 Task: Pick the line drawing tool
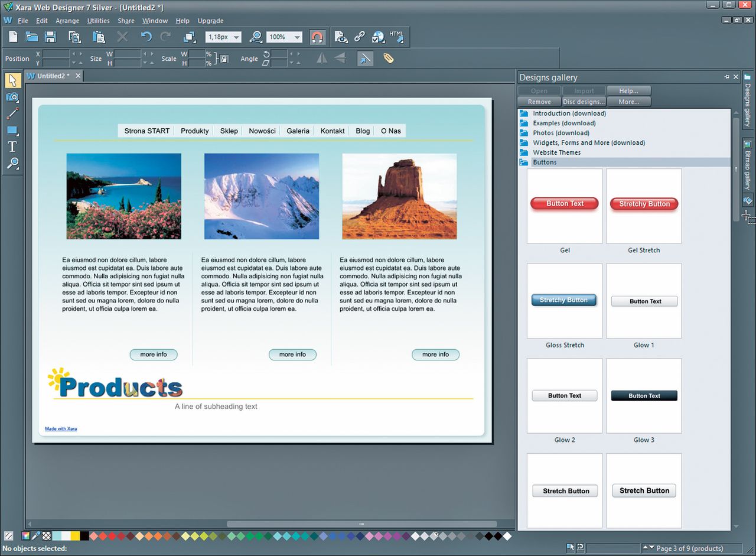pos(12,113)
